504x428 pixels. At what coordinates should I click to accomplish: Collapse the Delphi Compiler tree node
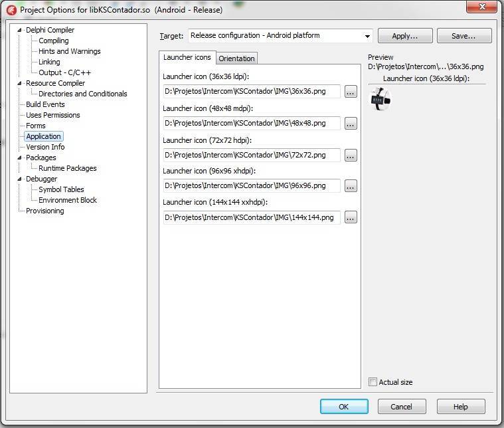click(x=21, y=30)
